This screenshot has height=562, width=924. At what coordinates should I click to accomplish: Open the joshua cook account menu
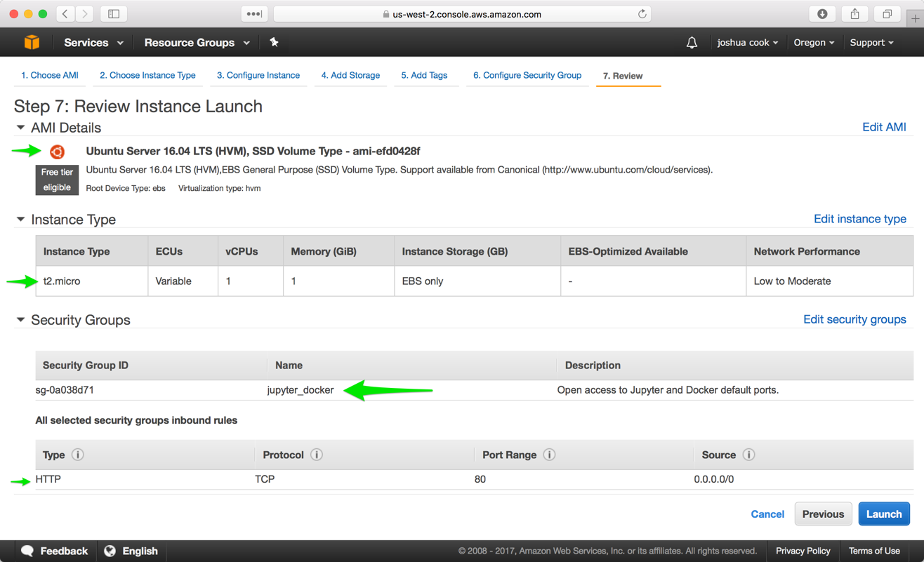pos(748,43)
